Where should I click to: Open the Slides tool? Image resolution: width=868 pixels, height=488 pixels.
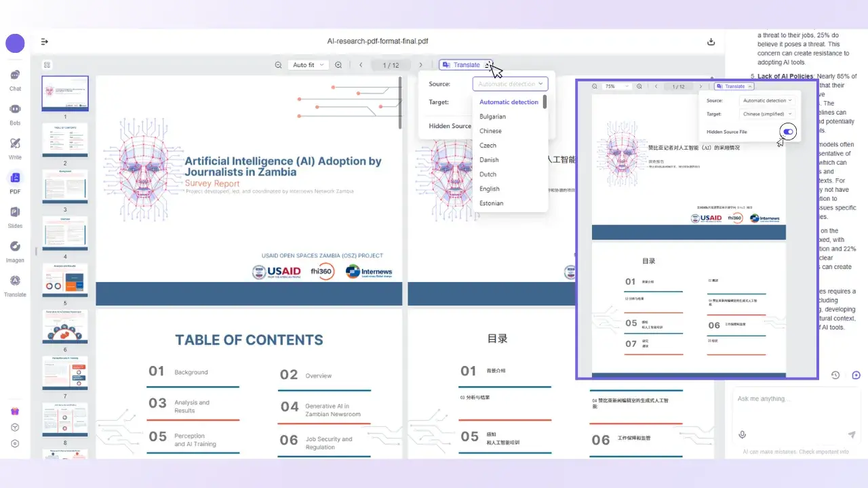pyautogui.click(x=15, y=216)
